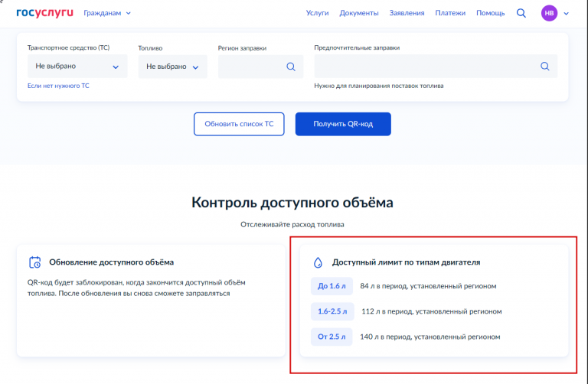
Task: Open the Транспортное средство dropdown
Action: (x=77, y=67)
